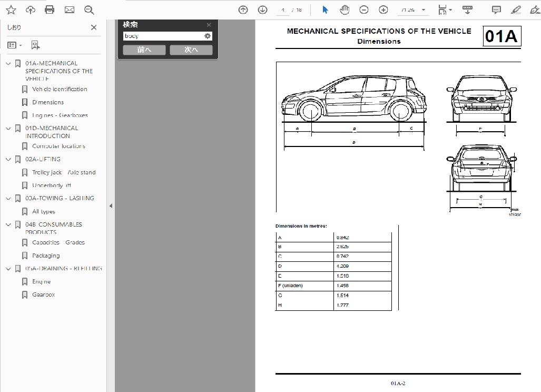
Task: Open the magnifier search tool in the toolbar
Action: click(89, 10)
